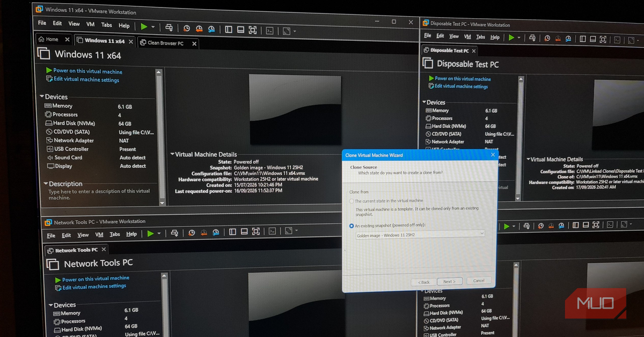Revert to snapshot in Network Tools PC window

click(204, 232)
